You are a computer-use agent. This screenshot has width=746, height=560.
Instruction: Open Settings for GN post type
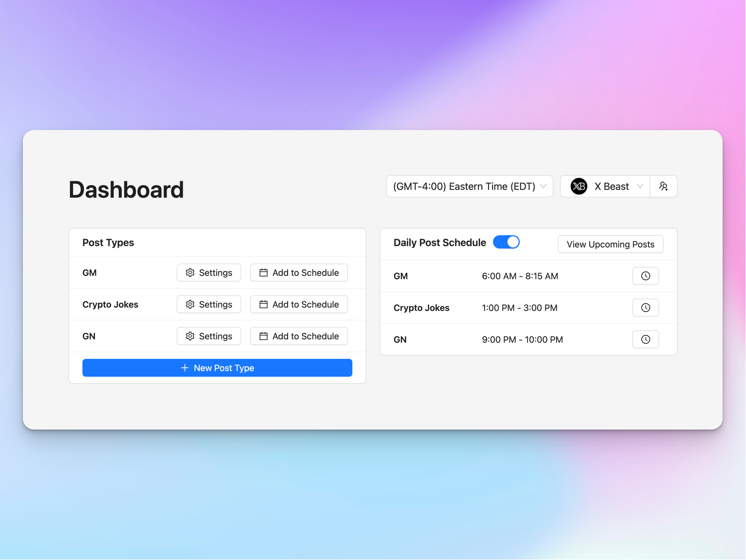tap(209, 336)
